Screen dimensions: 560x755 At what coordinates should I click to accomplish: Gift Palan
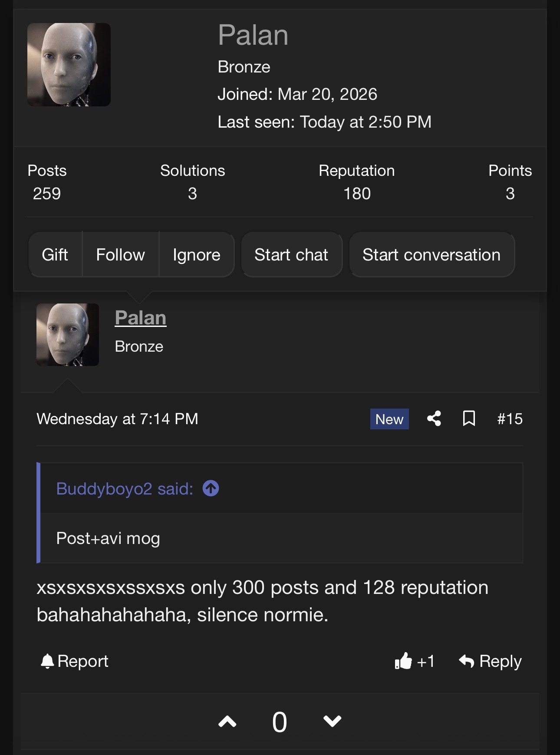[55, 254]
